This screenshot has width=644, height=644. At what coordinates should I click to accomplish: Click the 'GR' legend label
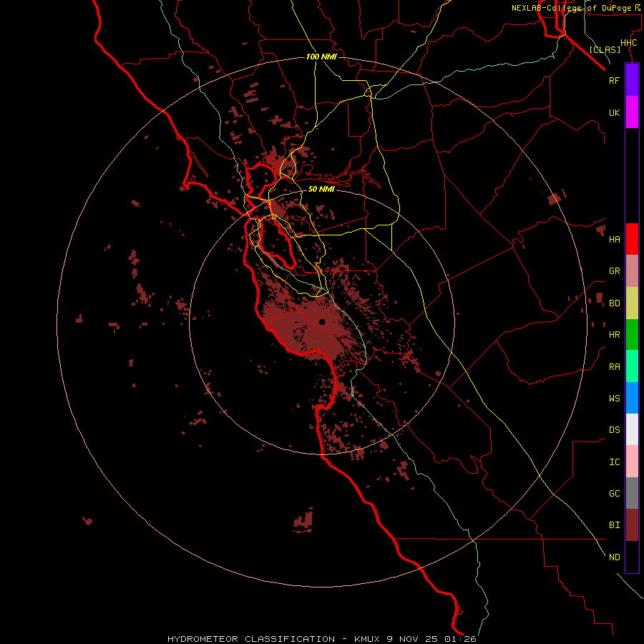(615, 271)
